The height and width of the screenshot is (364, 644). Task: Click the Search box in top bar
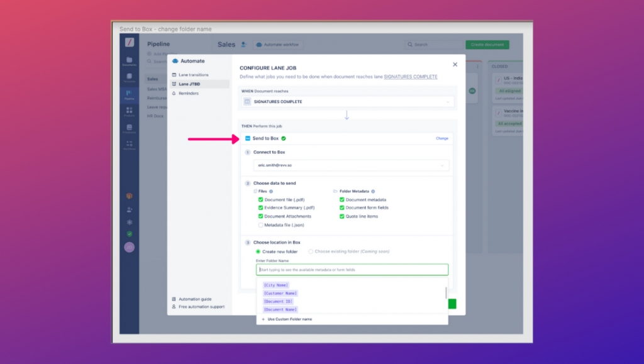pos(434,44)
